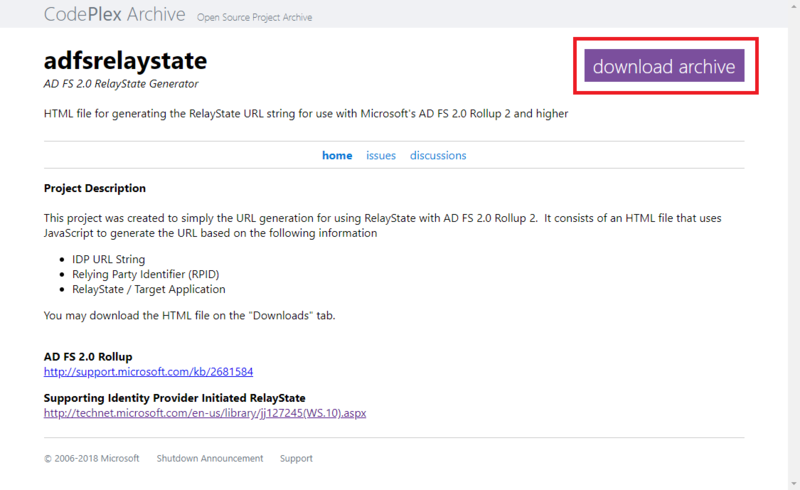The image size is (800, 490).
Task: Click the download archive button
Action: click(664, 66)
